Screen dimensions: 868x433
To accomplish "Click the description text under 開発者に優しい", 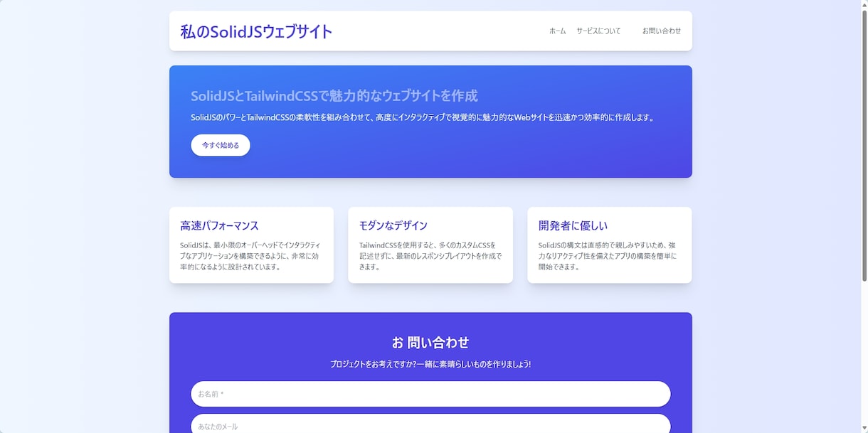I will pos(609,256).
